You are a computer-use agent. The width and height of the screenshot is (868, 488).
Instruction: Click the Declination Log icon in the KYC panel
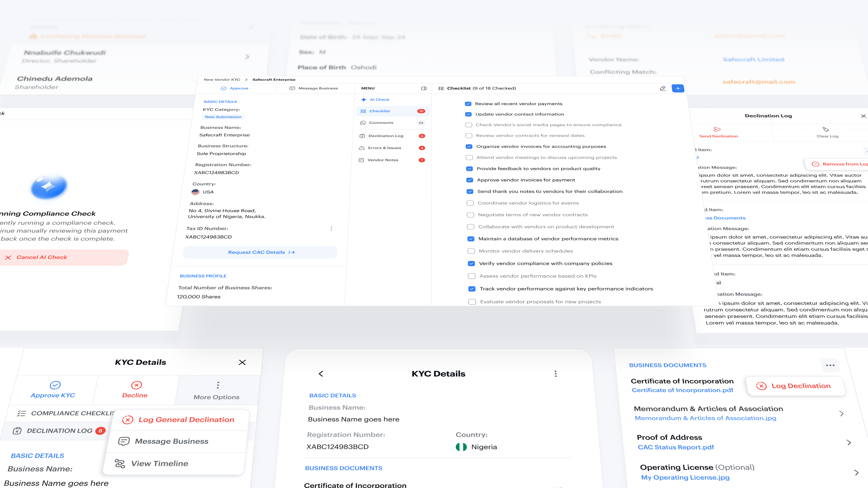(x=17, y=431)
